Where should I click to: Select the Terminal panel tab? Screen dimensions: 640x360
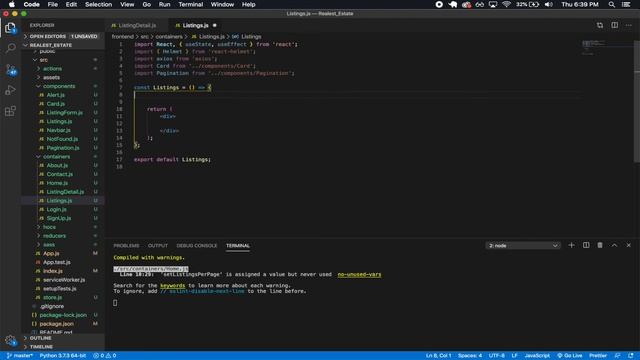pos(238,246)
